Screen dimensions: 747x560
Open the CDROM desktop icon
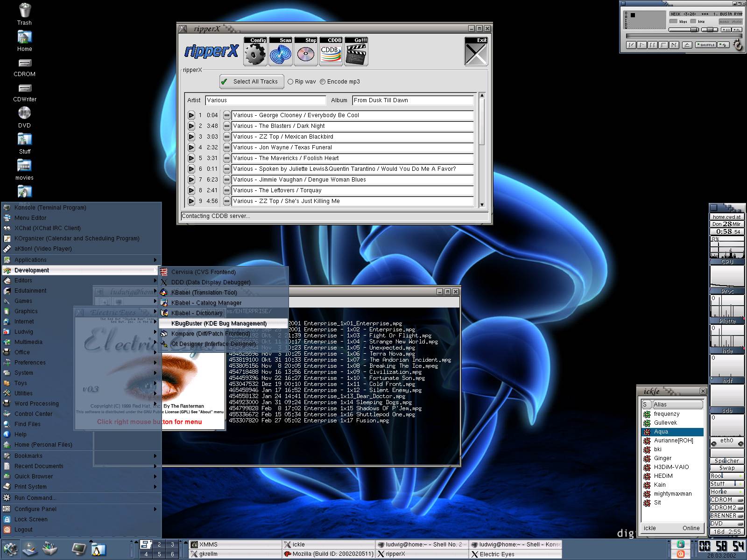click(x=24, y=67)
